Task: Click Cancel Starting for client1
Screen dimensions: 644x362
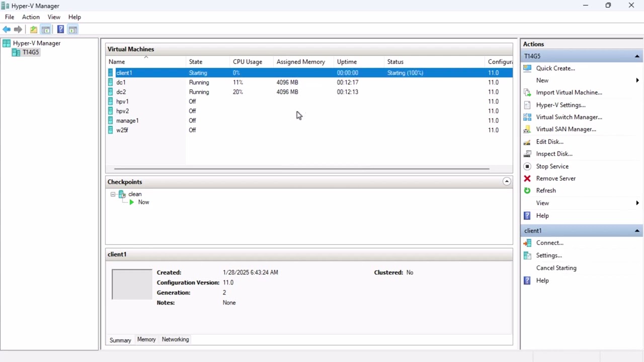Action: pos(556,268)
